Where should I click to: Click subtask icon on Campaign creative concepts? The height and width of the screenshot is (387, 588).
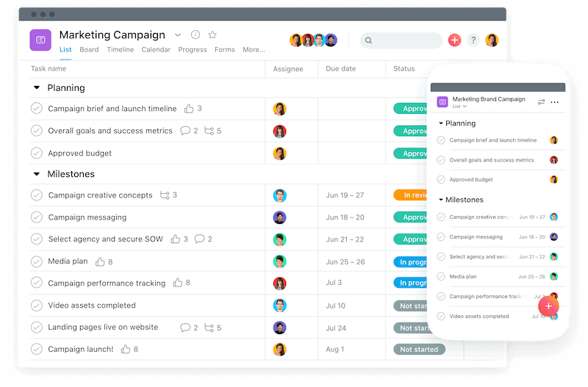(x=165, y=195)
